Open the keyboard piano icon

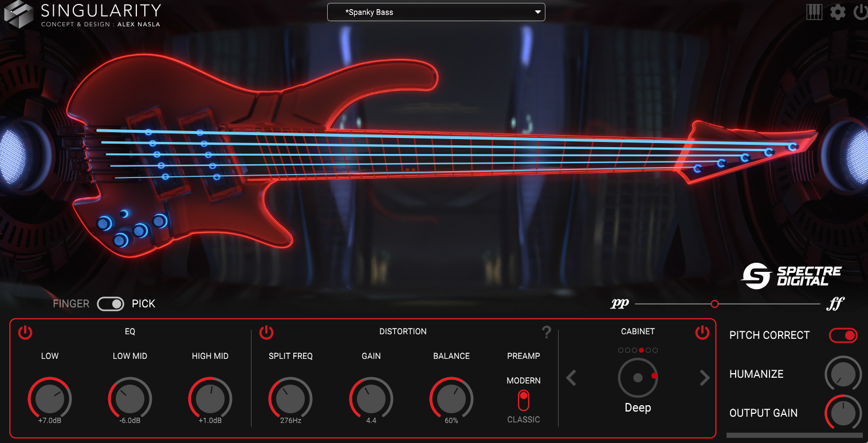[x=814, y=12]
